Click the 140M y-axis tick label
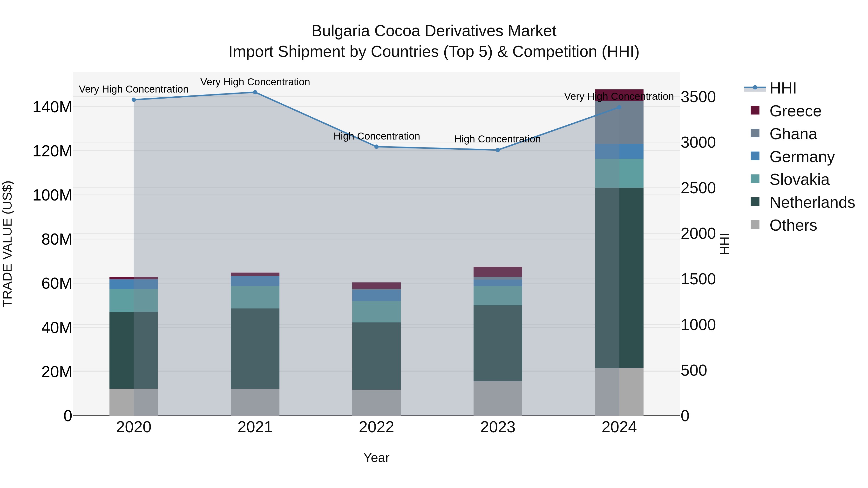This screenshot has width=868, height=488. point(52,107)
